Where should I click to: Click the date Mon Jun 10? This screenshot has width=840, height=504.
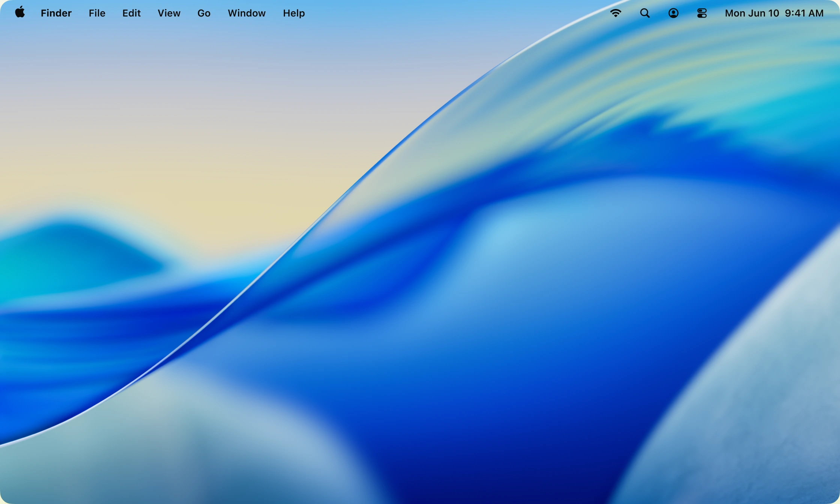[752, 13]
